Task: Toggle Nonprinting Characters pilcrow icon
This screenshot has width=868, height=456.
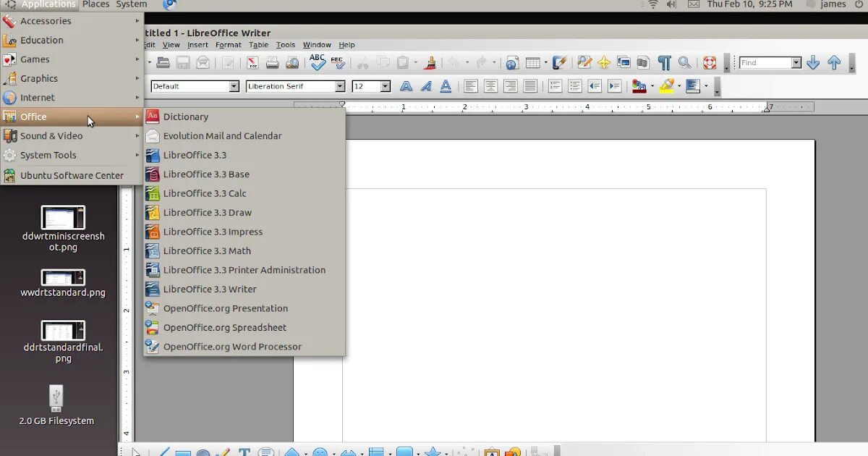Action: coord(664,63)
